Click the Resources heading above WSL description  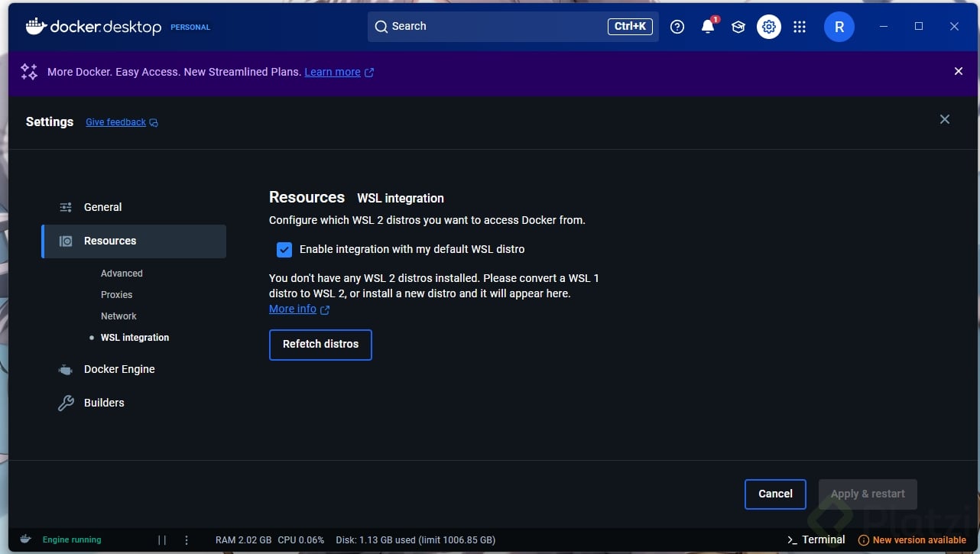click(x=307, y=197)
